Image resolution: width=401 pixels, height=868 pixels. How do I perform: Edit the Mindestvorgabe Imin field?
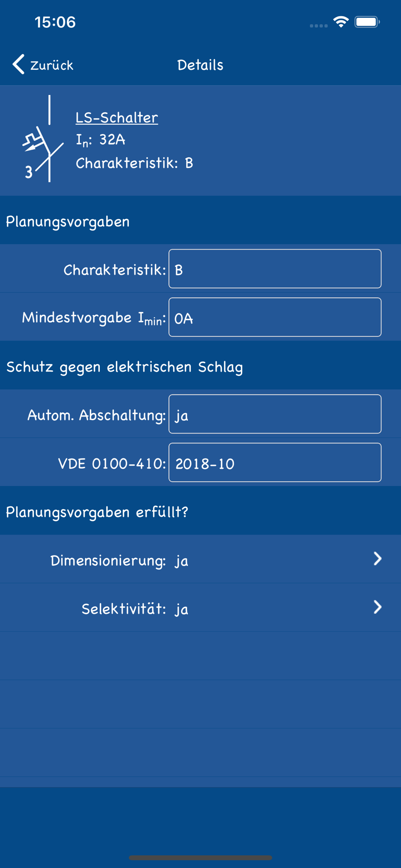[275, 317]
